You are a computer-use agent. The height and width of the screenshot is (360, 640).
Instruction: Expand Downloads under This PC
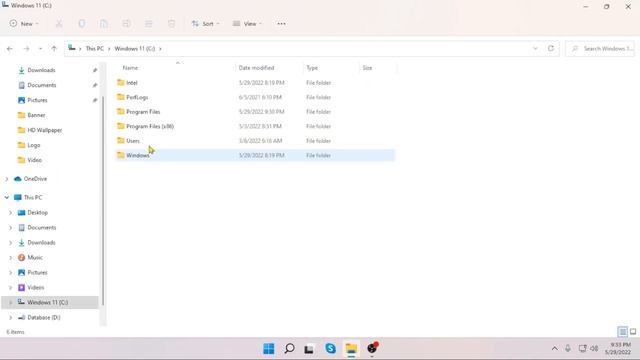click(11, 242)
